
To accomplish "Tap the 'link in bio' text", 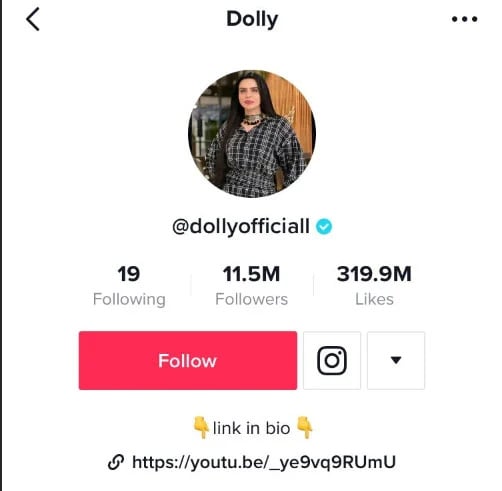I will click(x=252, y=428).
